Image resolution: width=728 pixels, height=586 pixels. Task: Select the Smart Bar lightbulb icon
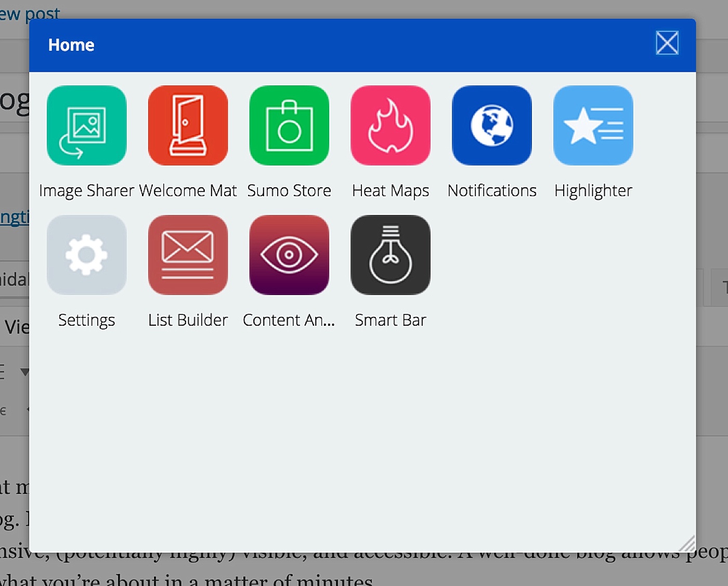(x=391, y=255)
